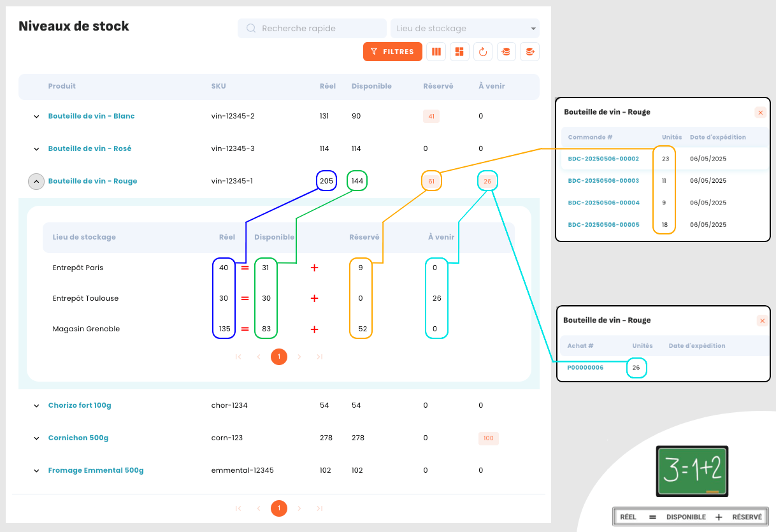Go to next page in storage location pager
This screenshot has width=776, height=532.
[299, 357]
